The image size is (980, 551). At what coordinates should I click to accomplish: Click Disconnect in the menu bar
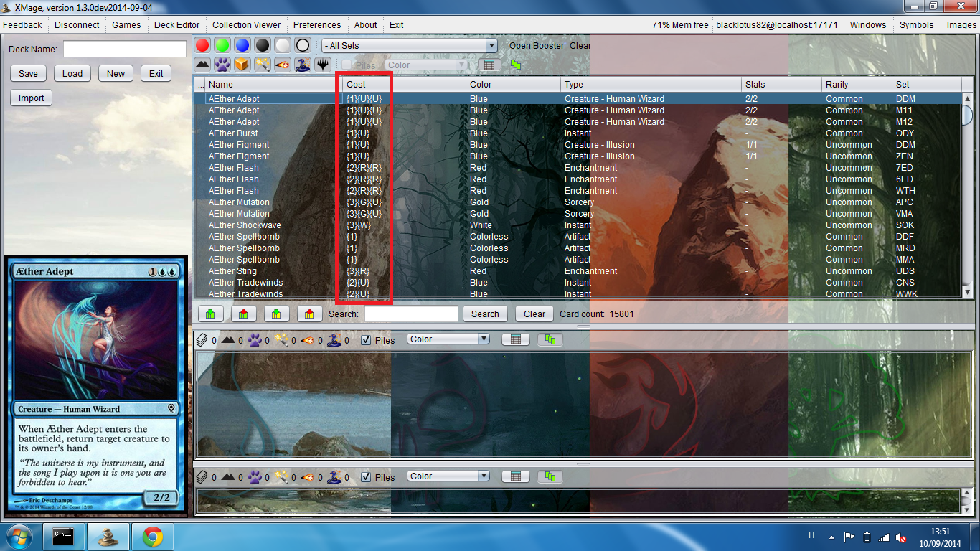click(77, 24)
